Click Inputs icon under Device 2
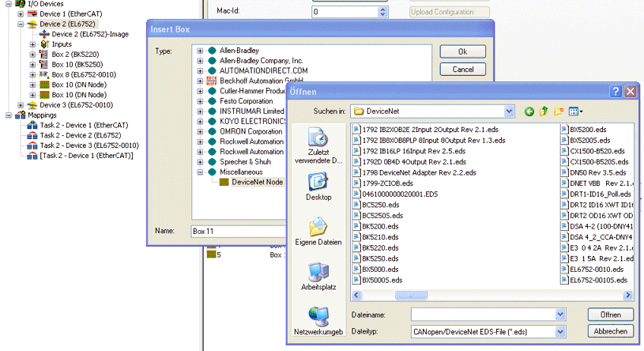Screen dimensions: 644x351 (x=44, y=44)
